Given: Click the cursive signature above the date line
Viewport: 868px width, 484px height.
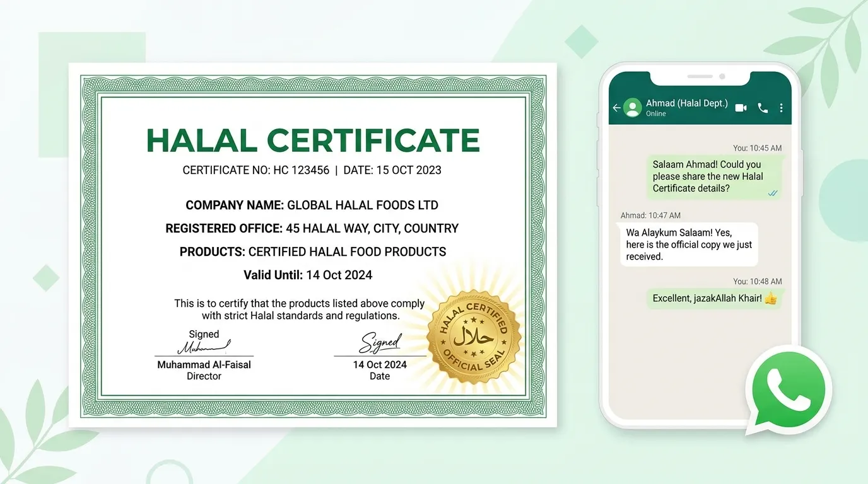Looking at the screenshot, I should (x=380, y=344).
